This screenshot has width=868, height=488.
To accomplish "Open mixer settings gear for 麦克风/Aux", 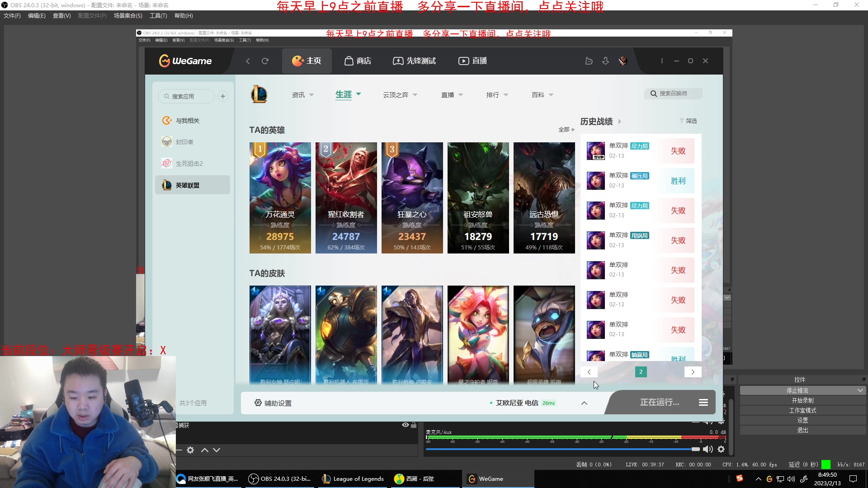I will [x=721, y=449].
